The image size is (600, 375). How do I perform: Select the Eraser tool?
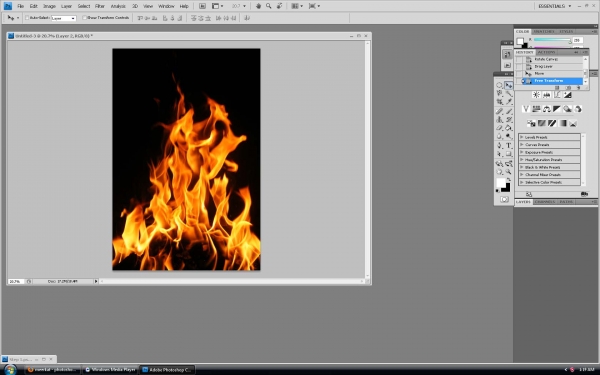[x=499, y=128]
